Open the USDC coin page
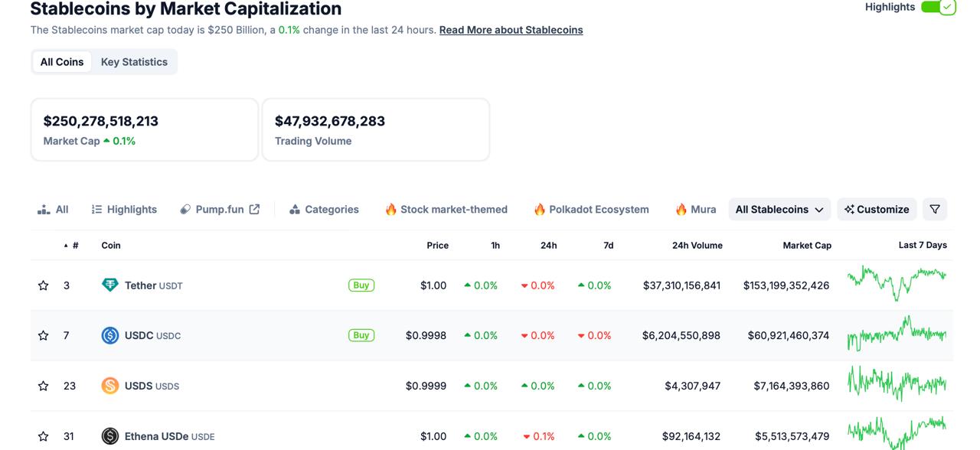Image resolution: width=980 pixels, height=450 pixels. [152, 335]
